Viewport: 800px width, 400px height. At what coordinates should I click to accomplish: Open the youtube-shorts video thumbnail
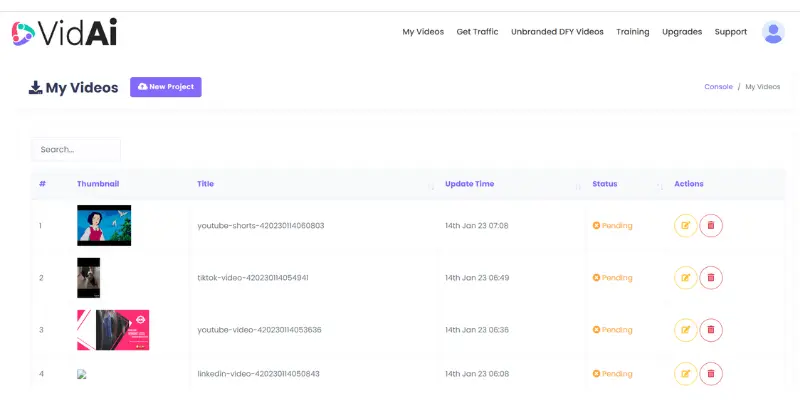[104, 226]
